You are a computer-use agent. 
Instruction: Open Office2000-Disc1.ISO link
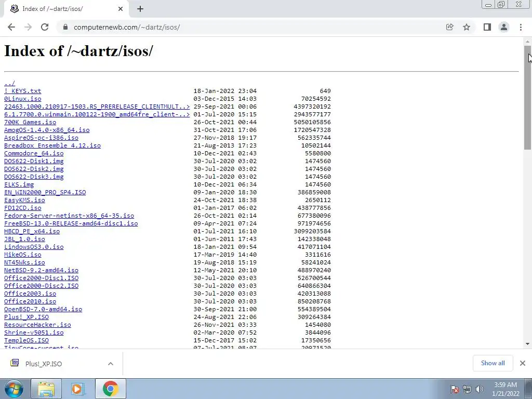coord(42,278)
